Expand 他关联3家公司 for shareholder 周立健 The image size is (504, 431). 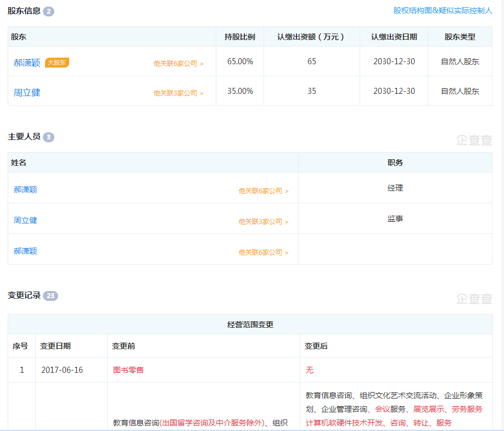click(177, 92)
